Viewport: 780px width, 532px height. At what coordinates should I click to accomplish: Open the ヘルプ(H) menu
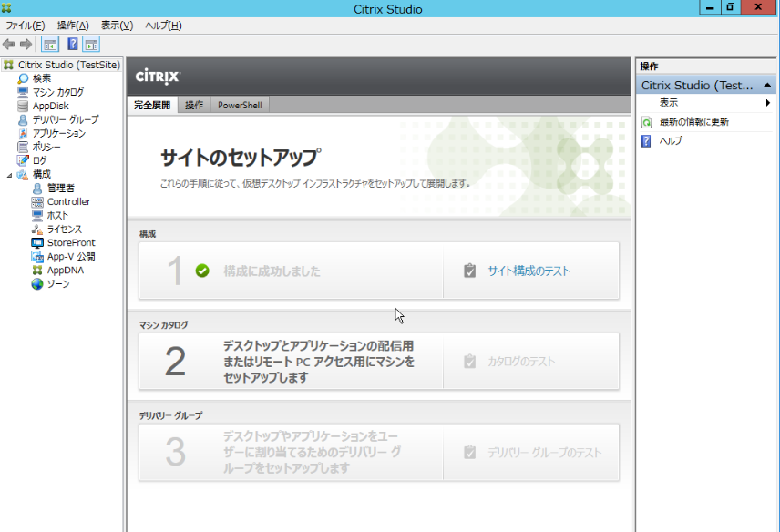164,26
